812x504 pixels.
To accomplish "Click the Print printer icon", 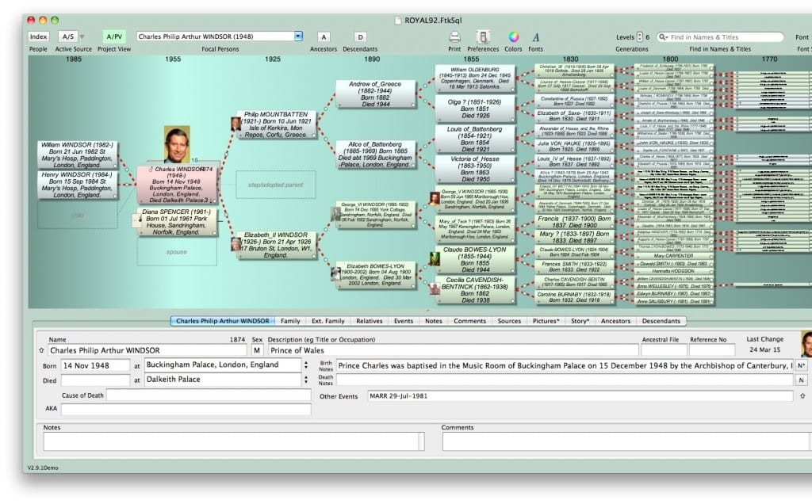I will coord(454,36).
